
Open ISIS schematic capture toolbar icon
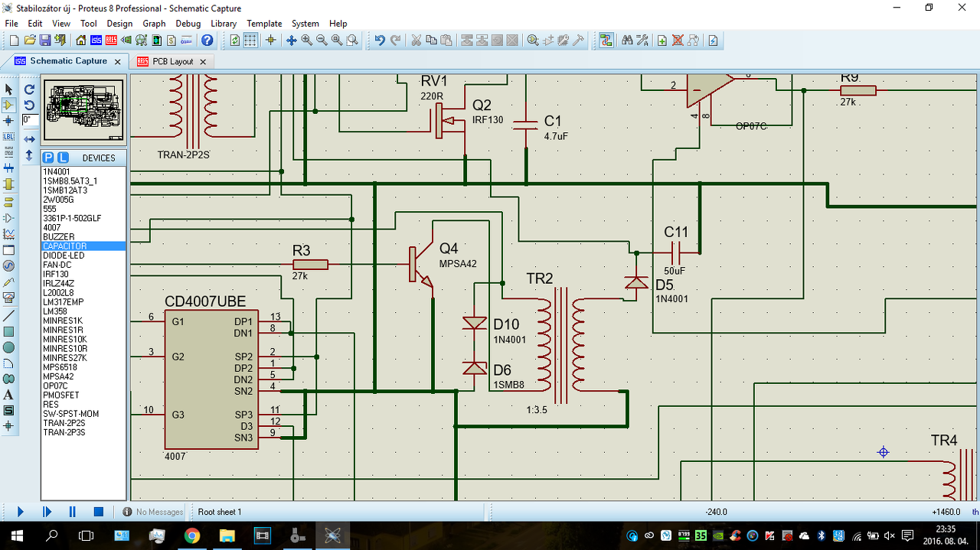[x=96, y=41]
